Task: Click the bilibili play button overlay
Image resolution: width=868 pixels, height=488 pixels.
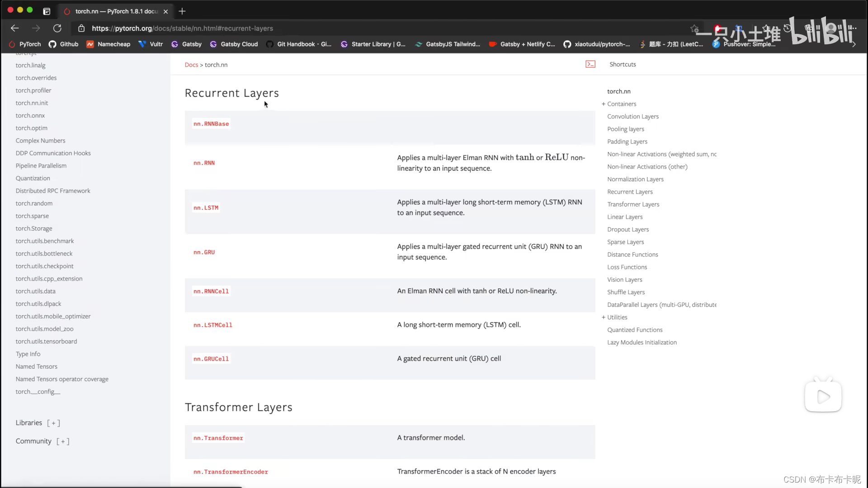Action: pos(823,397)
